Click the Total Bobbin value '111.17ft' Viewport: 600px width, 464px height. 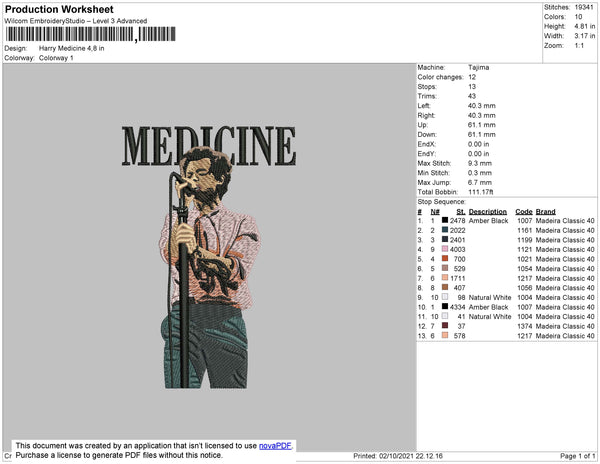coord(481,192)
